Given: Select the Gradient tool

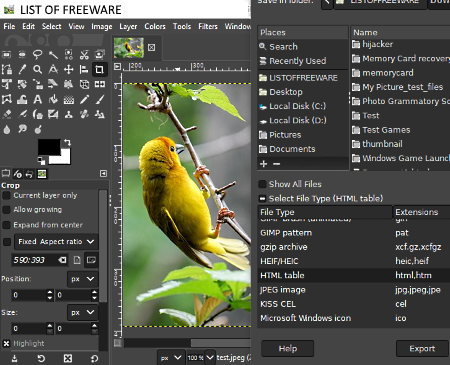Looking at the screenshot, I should tap(68, 99).
